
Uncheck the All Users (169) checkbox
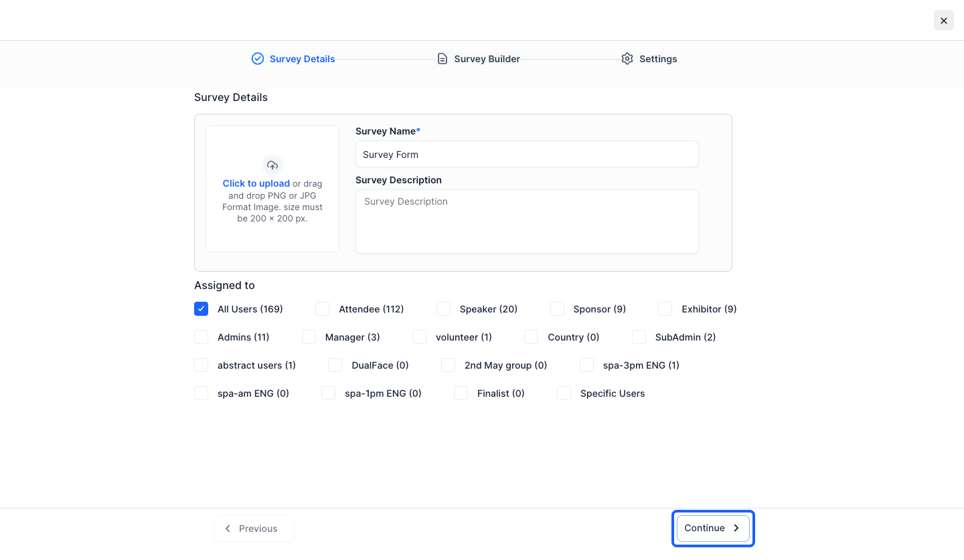(x=202, y=309)
